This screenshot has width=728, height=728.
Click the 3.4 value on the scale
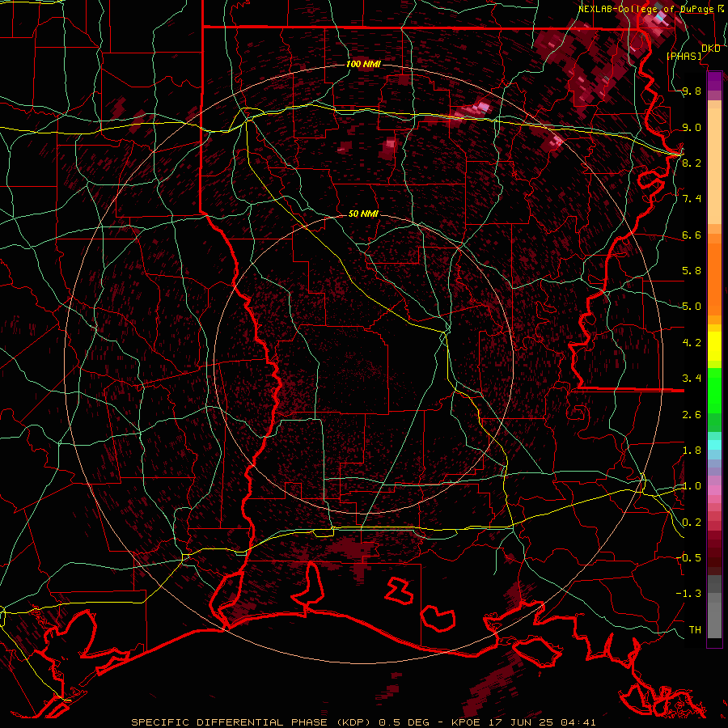tap(692, 379)
